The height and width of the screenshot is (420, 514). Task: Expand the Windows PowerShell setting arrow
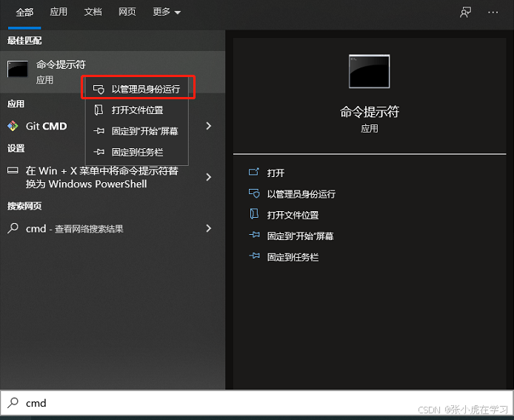pyautogui.click(x=208, y=177)
